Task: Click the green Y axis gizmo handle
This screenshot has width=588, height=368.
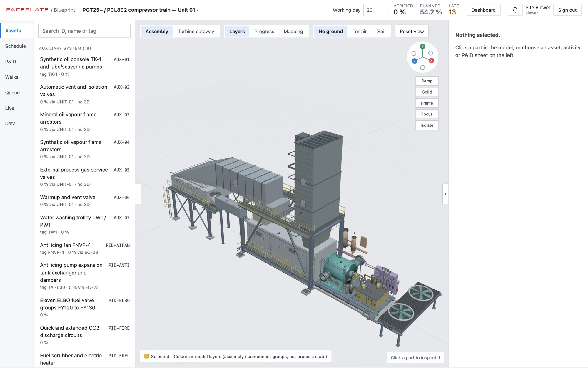Action: click(x=422, y=47)
